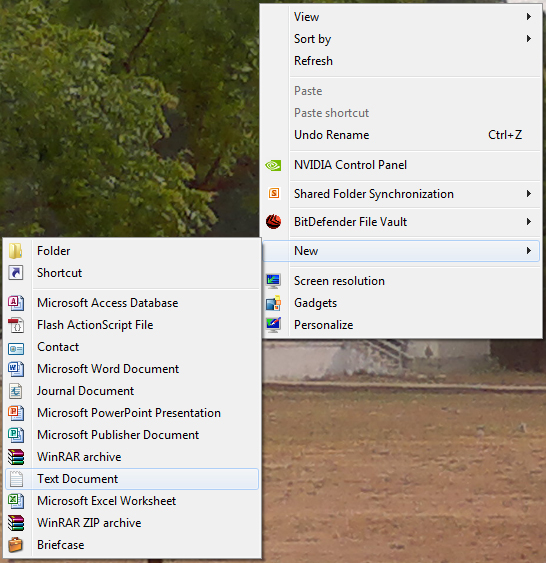The width and height of the screenshot is (546, 563).
Task: Expand Shared Folder Synchronization submenu arrow
Action: (x=528, y=194)
